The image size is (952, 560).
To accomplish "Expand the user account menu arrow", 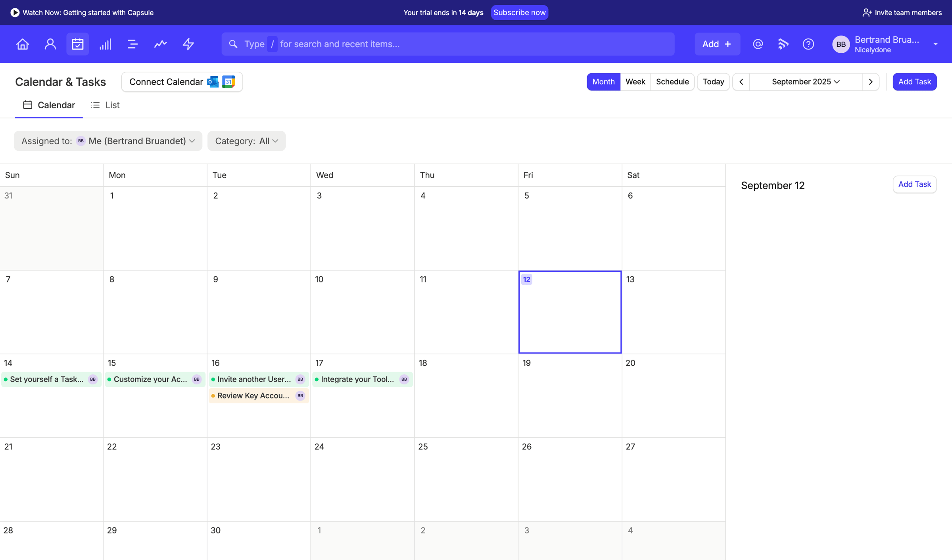I will click(x=936, y=44).
